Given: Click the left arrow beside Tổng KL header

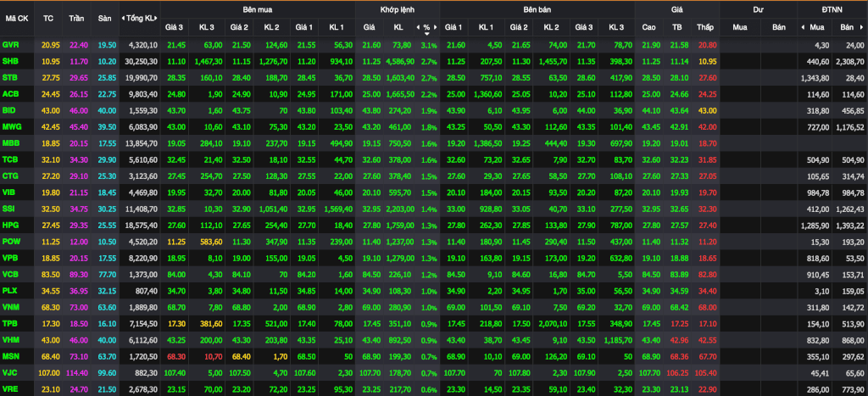Looking at the screenshot, I should point(123,19).
